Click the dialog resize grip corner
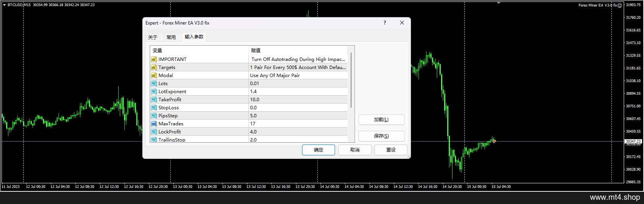Screen dimensions: 644x204 pos(409,156)
